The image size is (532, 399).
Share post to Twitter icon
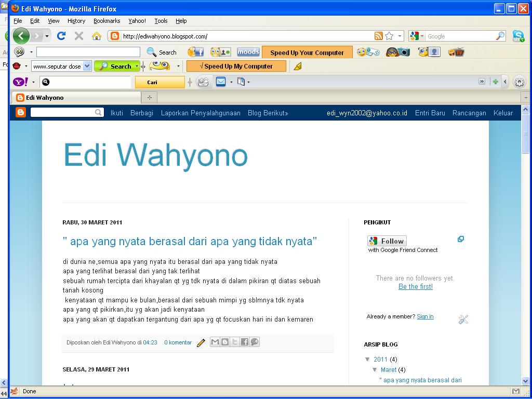click(234, 342)
